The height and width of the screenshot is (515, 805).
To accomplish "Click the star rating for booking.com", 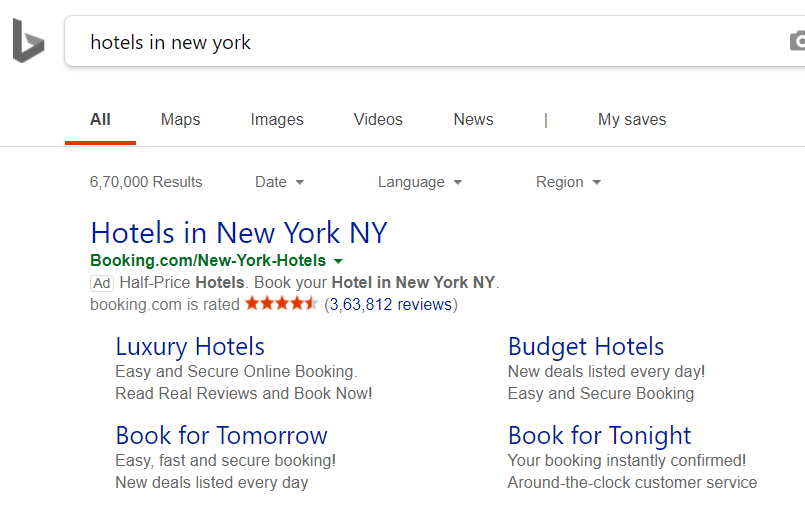I will 281,303.
